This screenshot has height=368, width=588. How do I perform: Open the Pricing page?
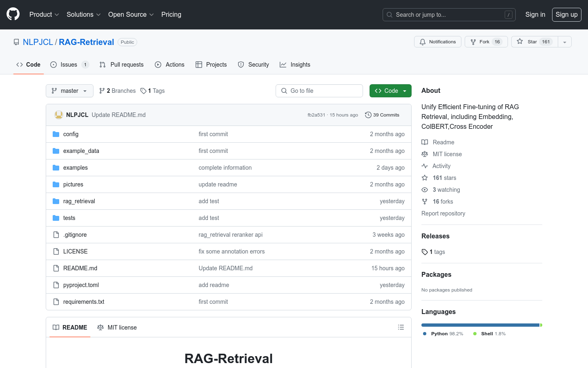coord(171,14)
